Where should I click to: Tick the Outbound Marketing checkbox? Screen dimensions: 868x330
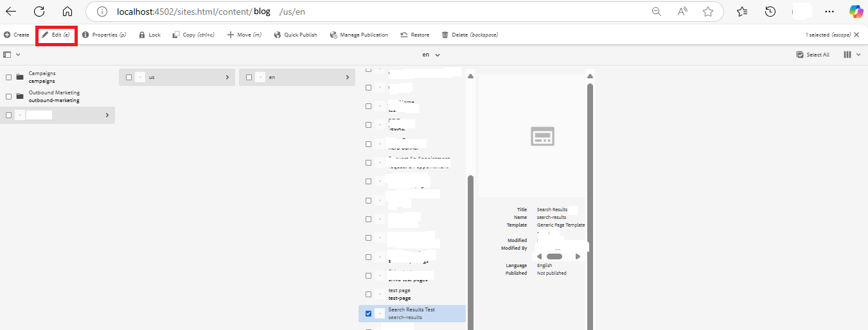(9, 96)
